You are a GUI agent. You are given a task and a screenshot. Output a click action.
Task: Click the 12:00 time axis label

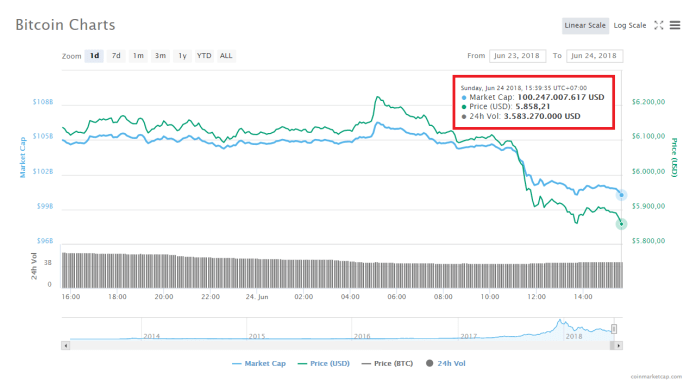click(536, 297)
